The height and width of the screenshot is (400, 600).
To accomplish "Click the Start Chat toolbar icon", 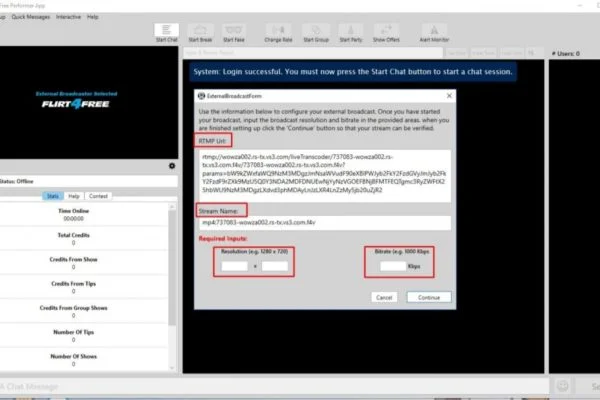I will tap(166, 33).
